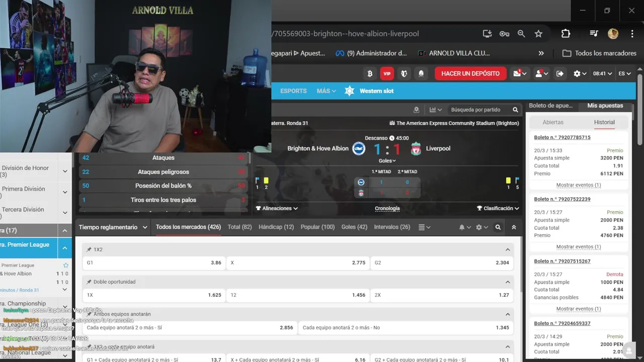Switch to Boleto de apuestas tab

pyautogui.click(x=551, y=106)
